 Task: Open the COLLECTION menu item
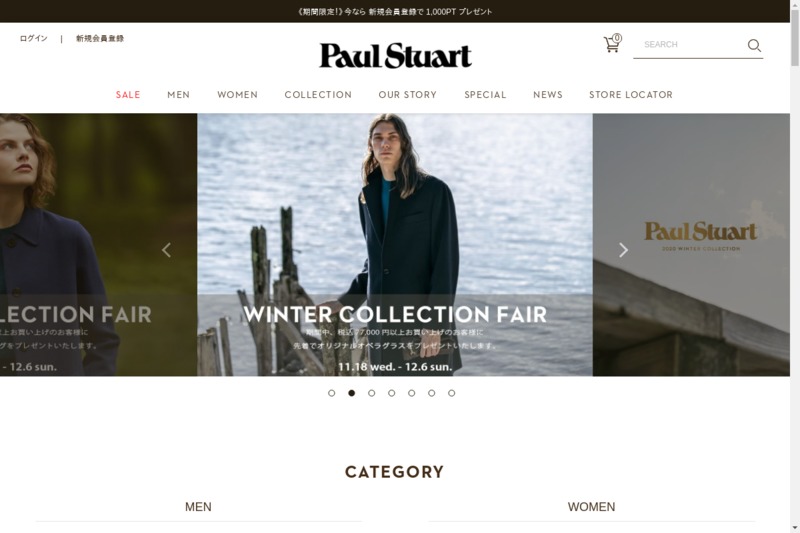point(318,95)
